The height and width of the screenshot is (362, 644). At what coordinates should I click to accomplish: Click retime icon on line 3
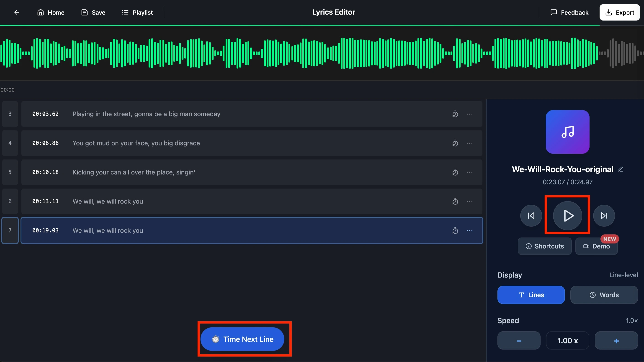pos(455,114)
